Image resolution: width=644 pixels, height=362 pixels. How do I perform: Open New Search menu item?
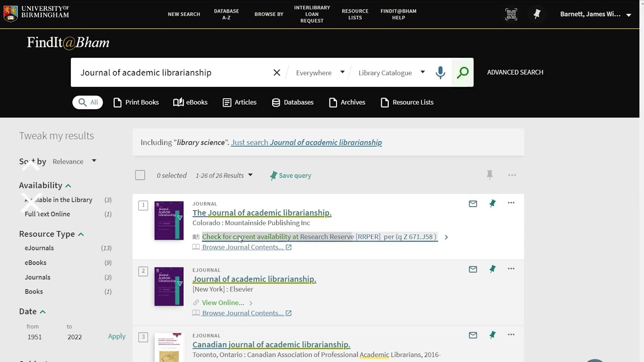184,14
